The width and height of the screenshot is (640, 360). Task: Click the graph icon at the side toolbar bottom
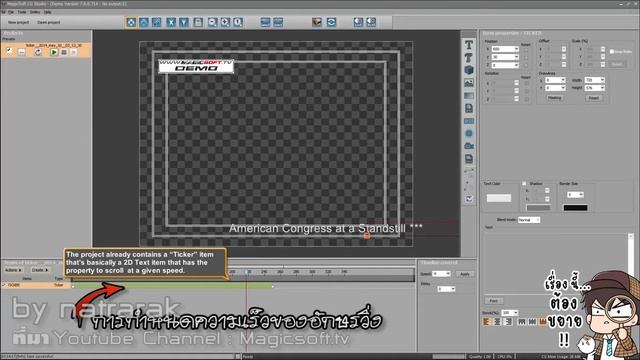(x=469, y=199)
